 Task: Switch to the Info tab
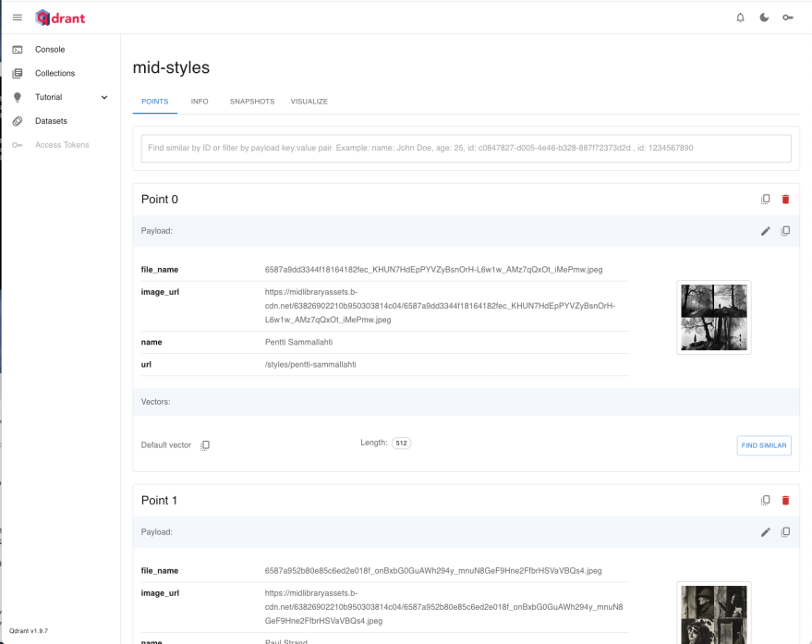point(200,101)
